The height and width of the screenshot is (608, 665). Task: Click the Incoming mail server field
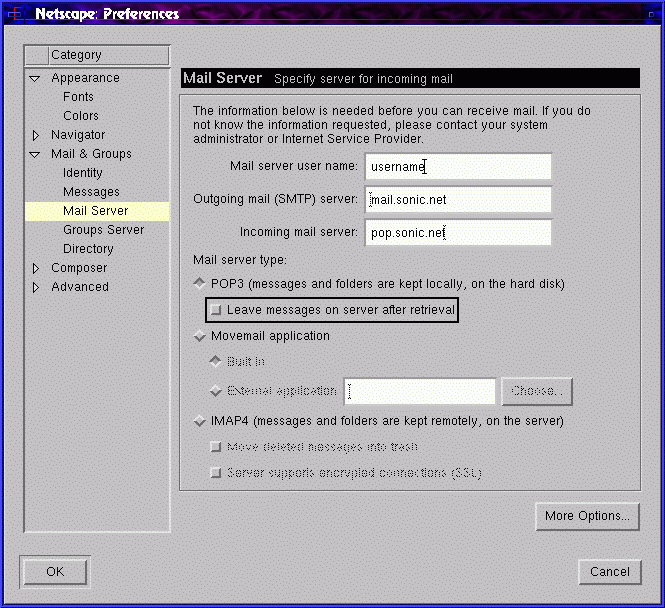pyautogui.click(x=458, y=233)
